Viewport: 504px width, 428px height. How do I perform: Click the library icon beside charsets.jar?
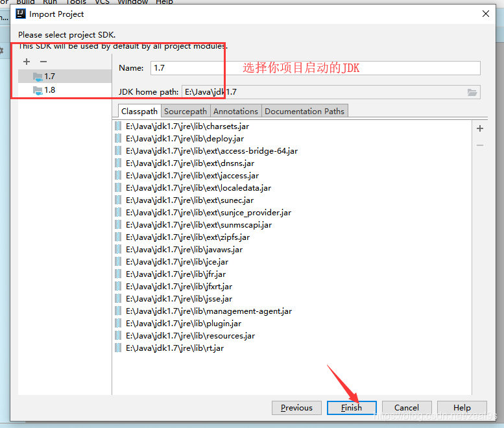pos(118,126)
